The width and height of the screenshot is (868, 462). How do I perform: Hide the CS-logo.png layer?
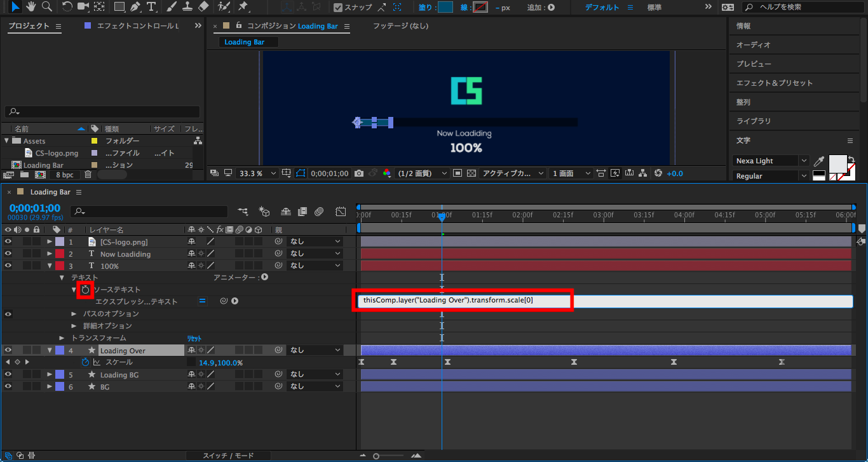pos(8,242)
